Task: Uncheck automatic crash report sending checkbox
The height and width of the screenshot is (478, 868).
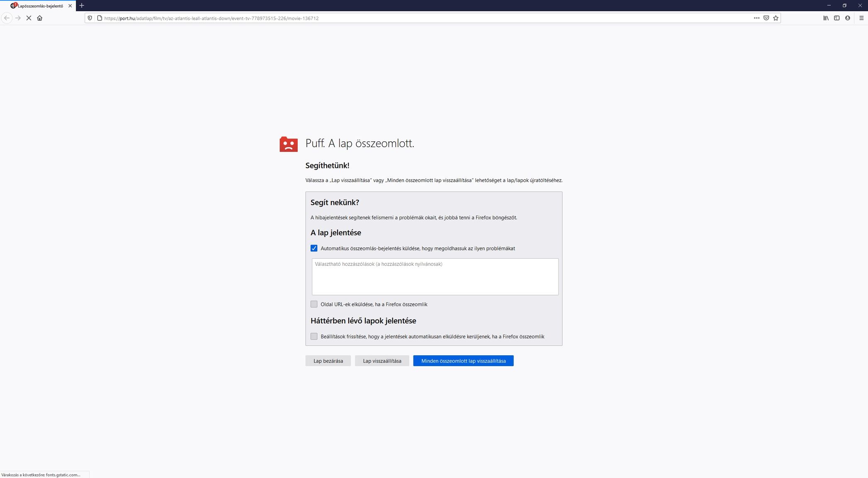Action: (314, 248)
